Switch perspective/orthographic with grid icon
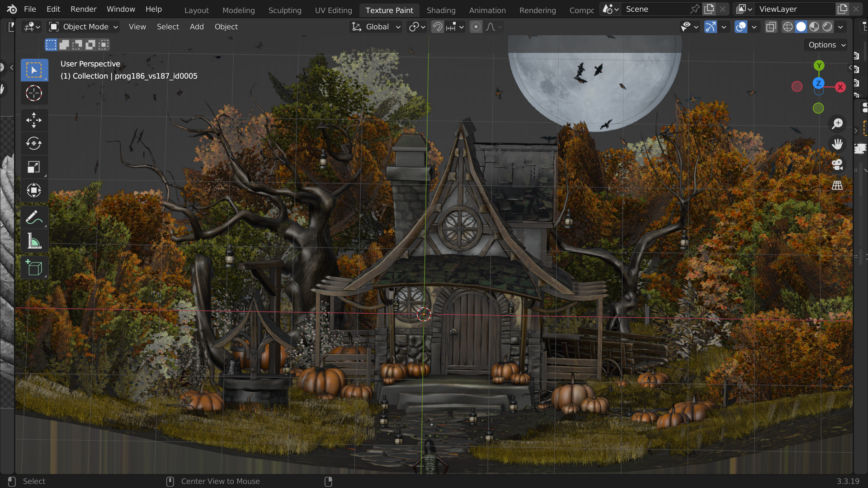This screenshot has width=868, height=488. tap(837, 185)
